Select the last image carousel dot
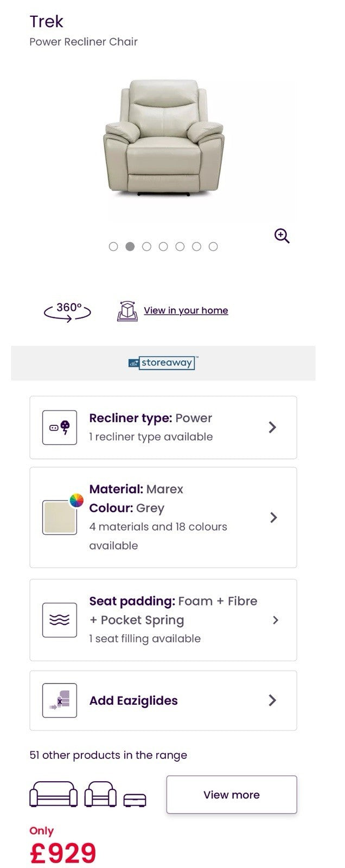This screenshot has width=345, height=868. point(213,246)
